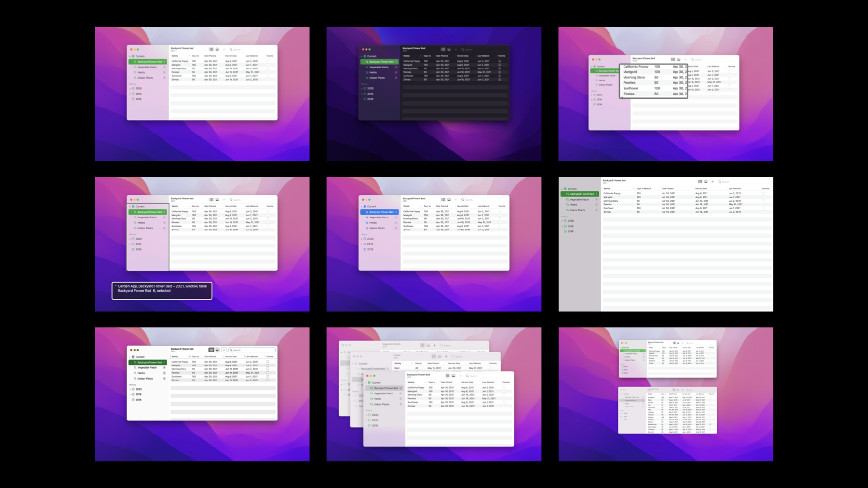Screen dimensions: 868x488
Task: Click the plus icon in dark mode window
Action: tap(456, 49)
